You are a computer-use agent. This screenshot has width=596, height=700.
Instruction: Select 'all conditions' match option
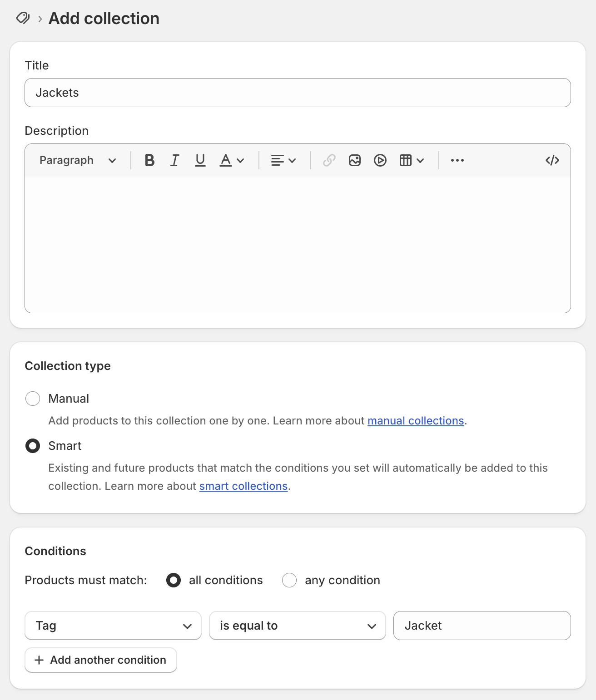174,580
